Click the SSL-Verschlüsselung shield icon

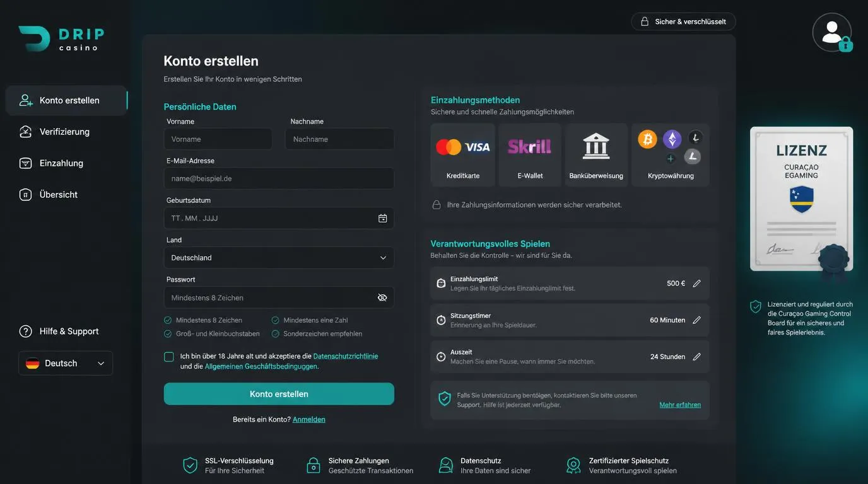[190, 466]
